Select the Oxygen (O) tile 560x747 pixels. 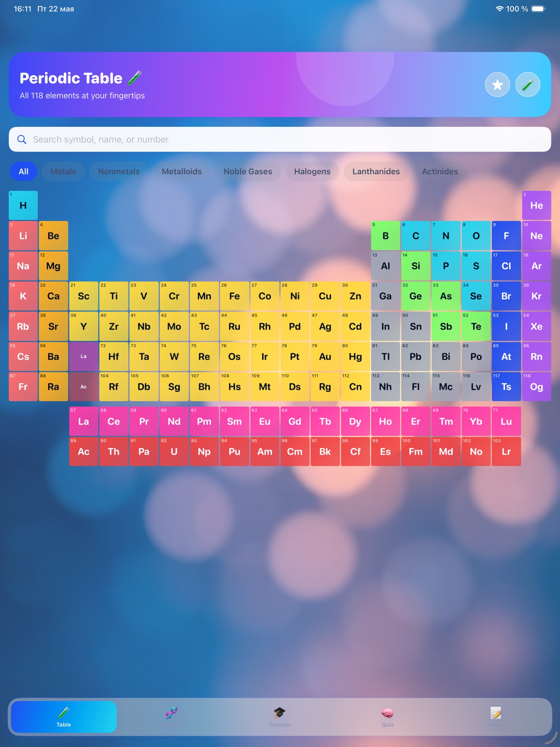coord(476,236)
